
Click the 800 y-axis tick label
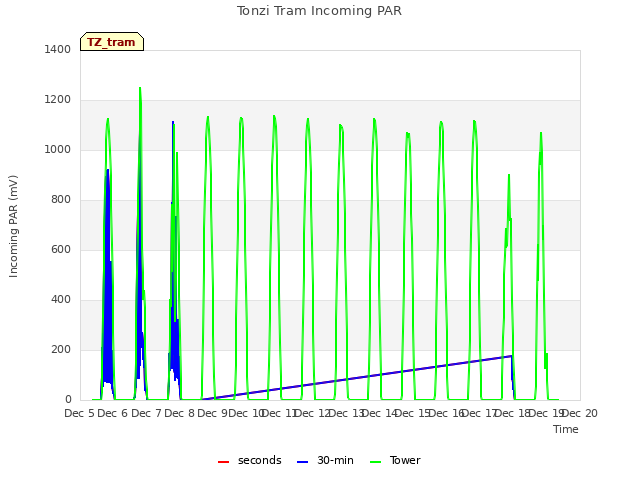click(x=61, y=200)
